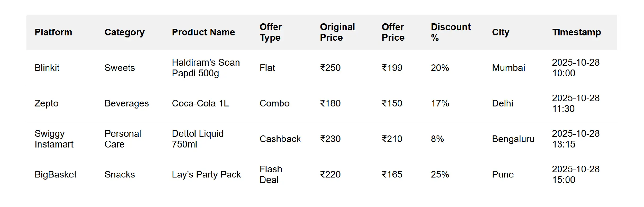Click the 25% discount cell
The width and height of the screenshot is (644, 207).
tap(440, 174)
